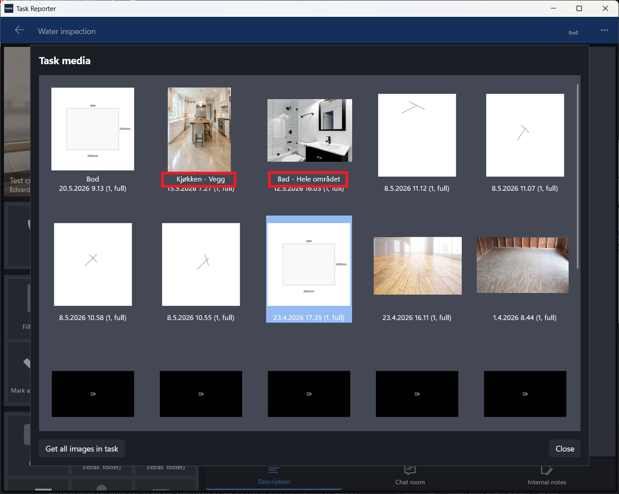Click the vertical scrollbar in media grid
This screenshot has width=619, height=494.
578,177
